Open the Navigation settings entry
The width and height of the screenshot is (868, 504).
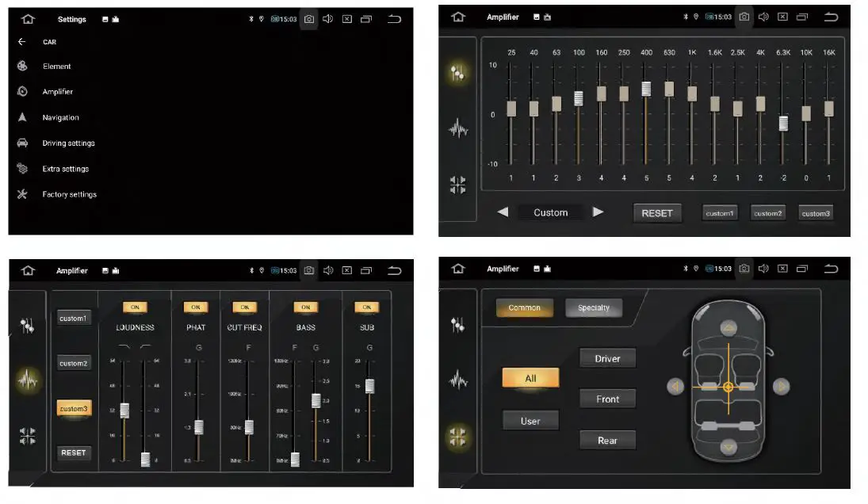pos(61,118)
